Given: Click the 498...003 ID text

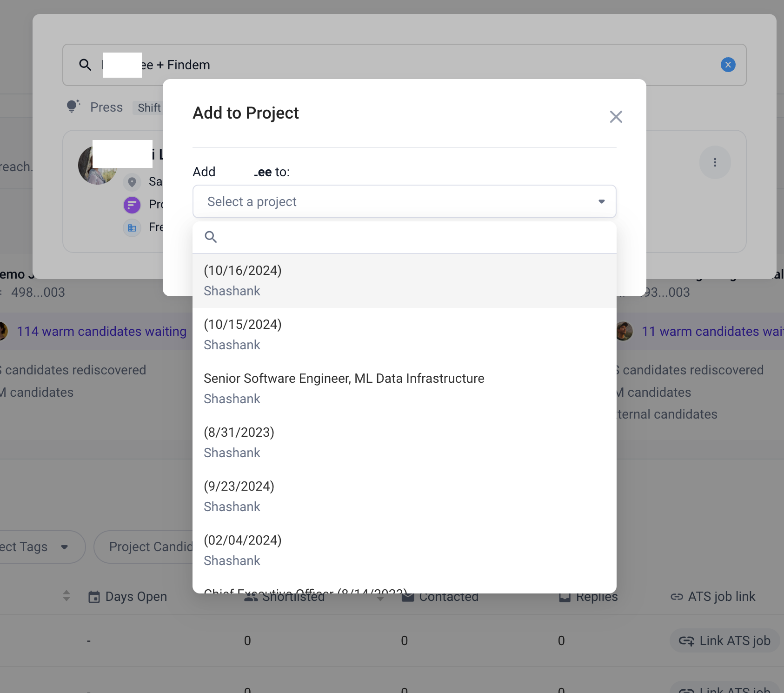Looking at the screenshot, I should 38,293.
